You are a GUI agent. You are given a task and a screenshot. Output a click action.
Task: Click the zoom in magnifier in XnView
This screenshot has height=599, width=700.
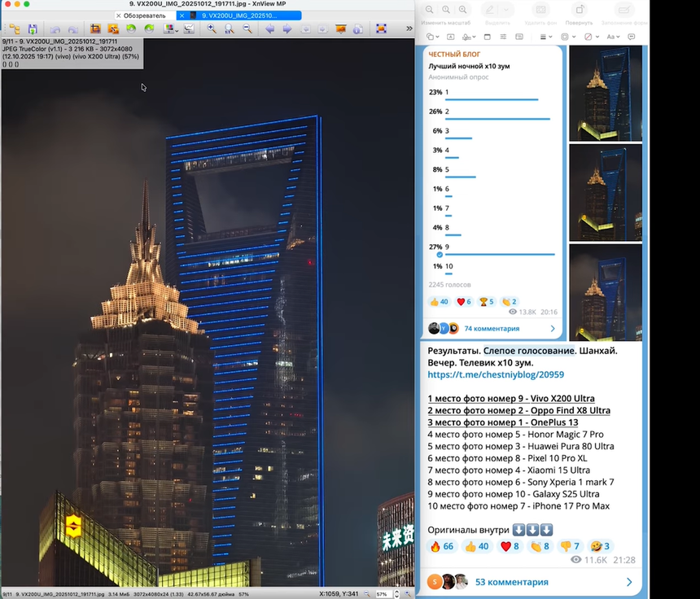coord(212,28)
